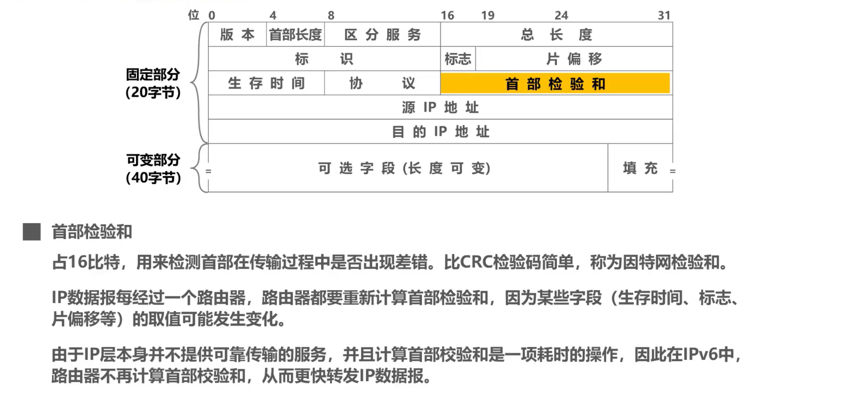
Task: Select the 片偏移 field cell
Action: pyautogui.click(x=574, y=59)
